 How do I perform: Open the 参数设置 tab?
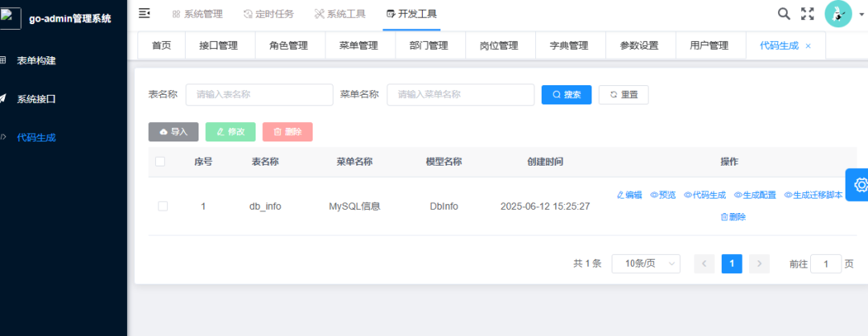(640, 46)
